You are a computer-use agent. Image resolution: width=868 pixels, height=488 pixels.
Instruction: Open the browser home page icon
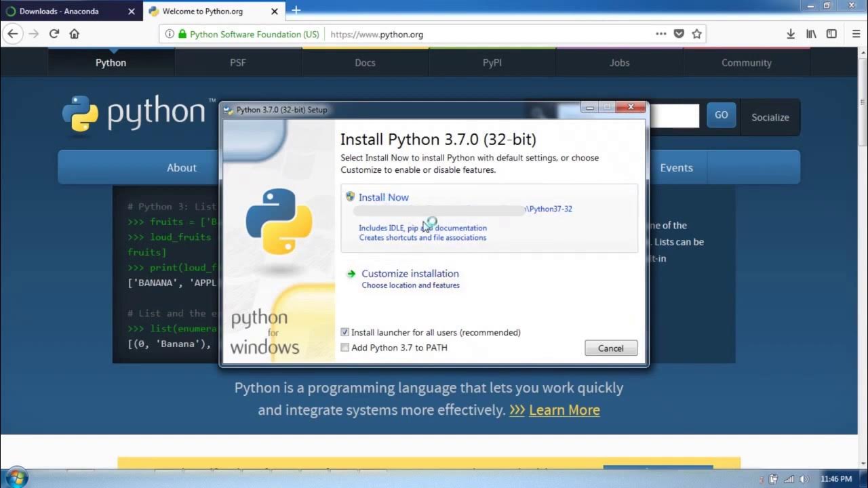click(x=75, y=34)
